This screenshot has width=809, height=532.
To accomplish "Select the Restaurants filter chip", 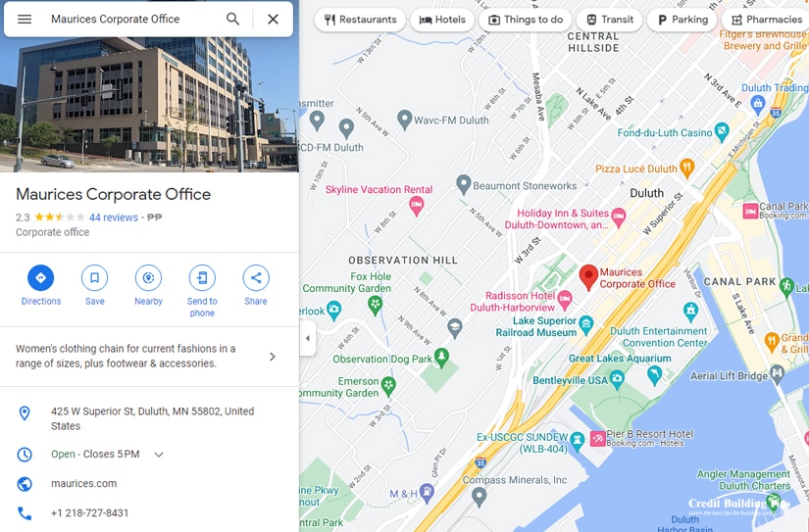I will [360, 20].
